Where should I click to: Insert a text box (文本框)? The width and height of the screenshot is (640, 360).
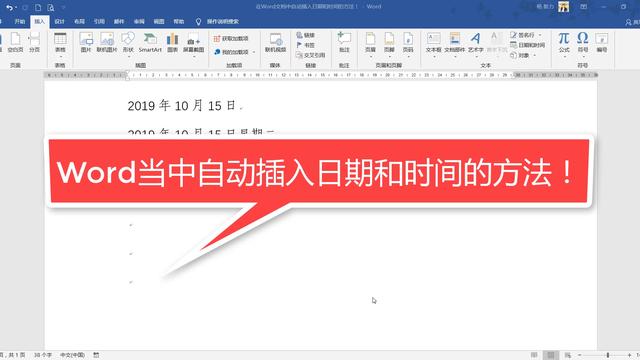[433, 44]
